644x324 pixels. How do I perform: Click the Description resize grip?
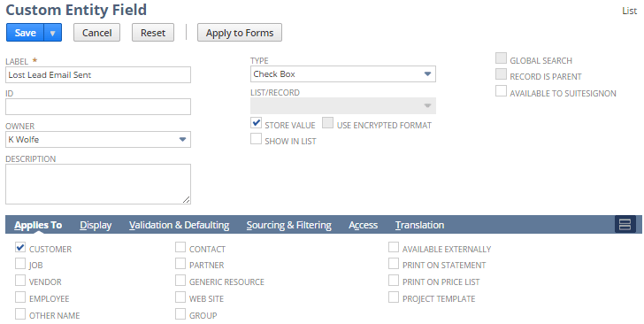point(186,200)
